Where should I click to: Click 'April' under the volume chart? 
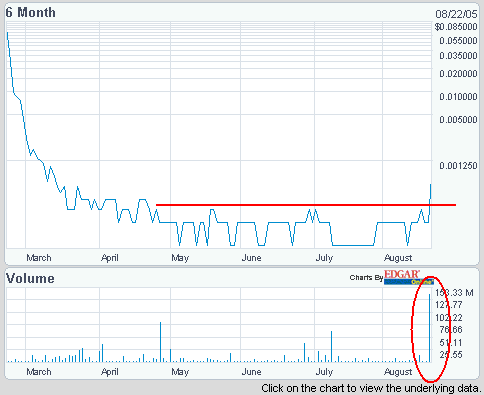click(x=110, y=372)
